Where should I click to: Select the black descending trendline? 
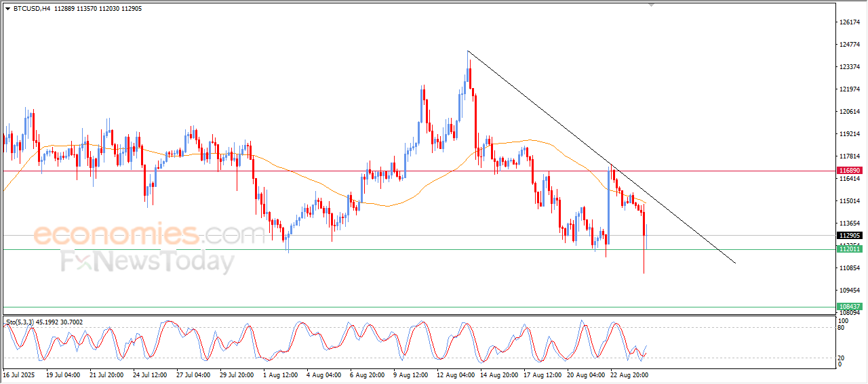coord(601,156)
